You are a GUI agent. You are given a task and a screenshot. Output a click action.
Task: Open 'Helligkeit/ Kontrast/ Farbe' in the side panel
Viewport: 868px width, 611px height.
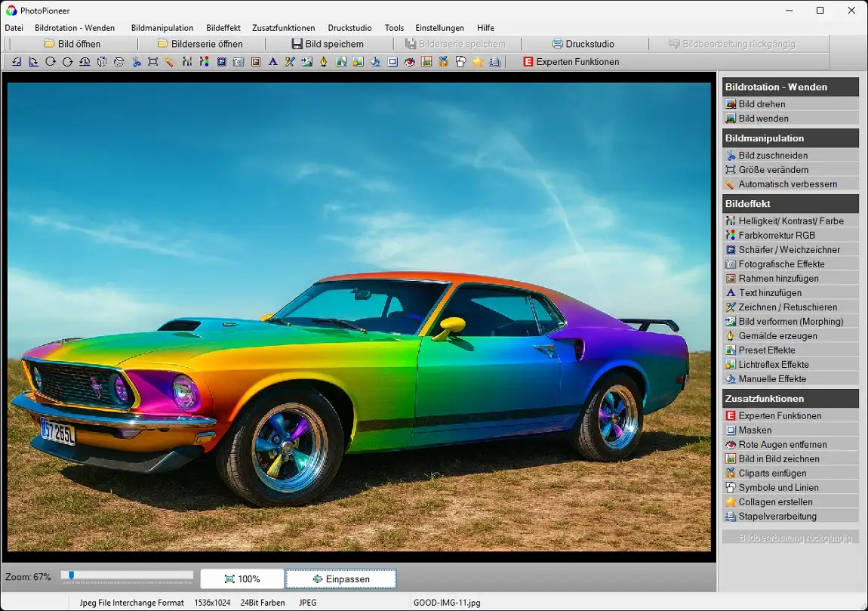790,221
